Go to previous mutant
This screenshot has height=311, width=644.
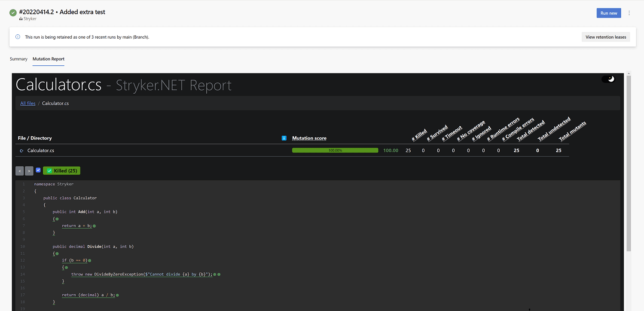20,171
